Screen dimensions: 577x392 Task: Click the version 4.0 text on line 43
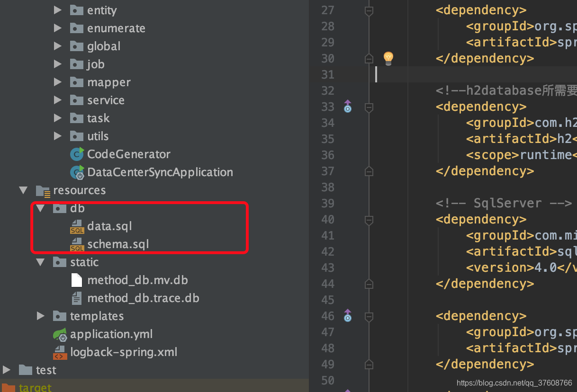(x=522, y=267)
